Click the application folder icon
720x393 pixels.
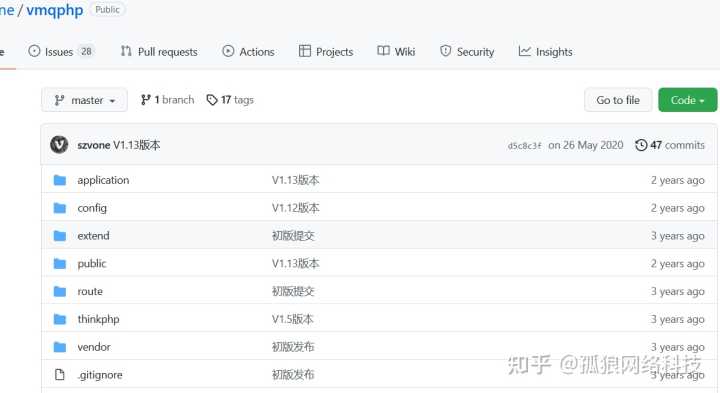(x=60, y=180)
